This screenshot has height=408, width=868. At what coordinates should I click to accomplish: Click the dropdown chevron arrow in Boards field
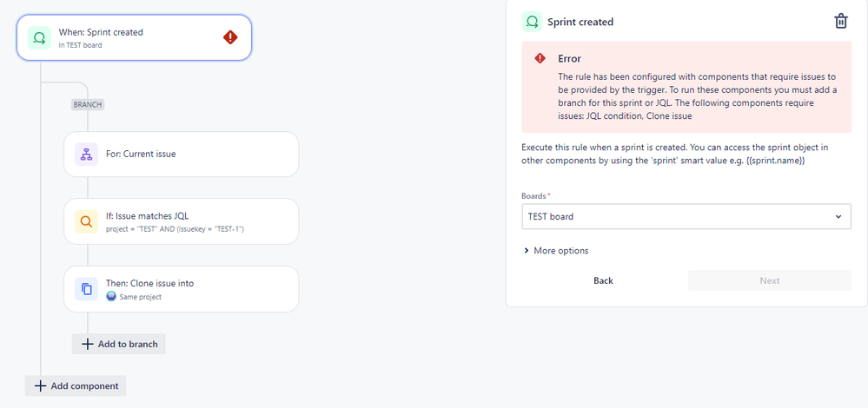[838, 217]
